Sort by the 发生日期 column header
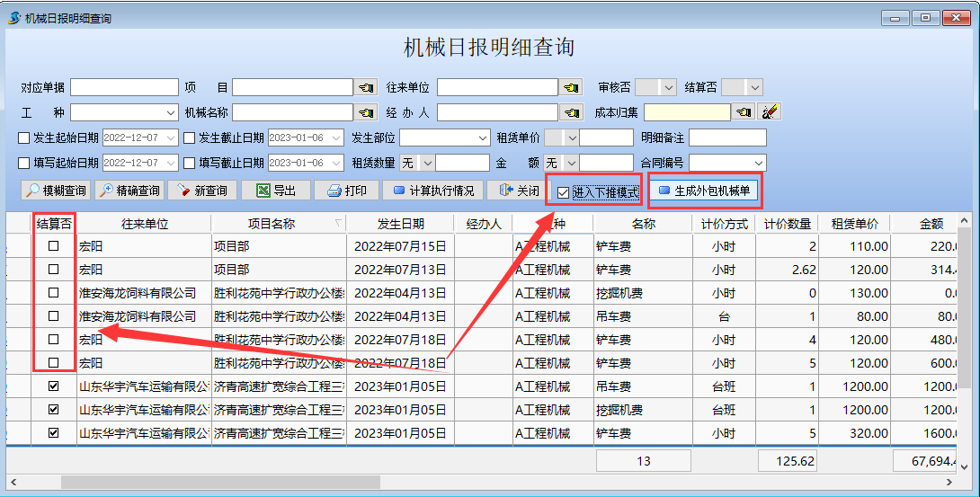Image resolution: width=980 pixels, height=497 pixels. coord(400,224)
